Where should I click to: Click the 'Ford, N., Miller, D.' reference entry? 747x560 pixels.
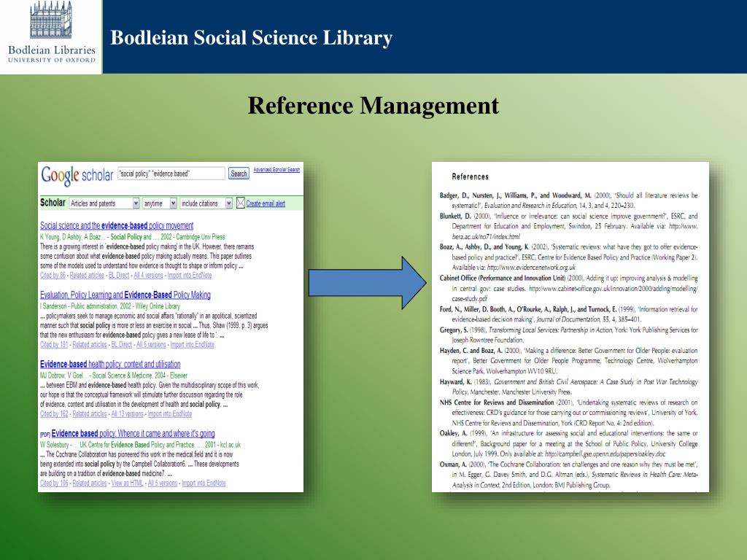click(568, 314)
